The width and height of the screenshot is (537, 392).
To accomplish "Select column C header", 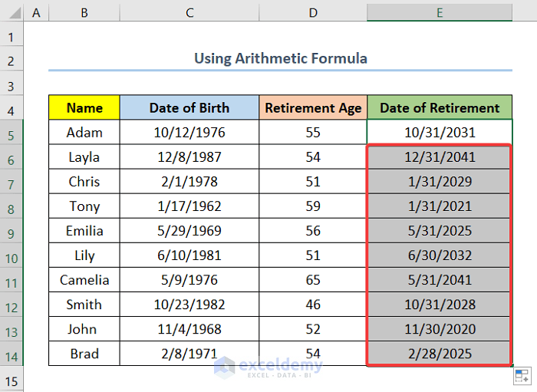I will [x=189, y=12].
